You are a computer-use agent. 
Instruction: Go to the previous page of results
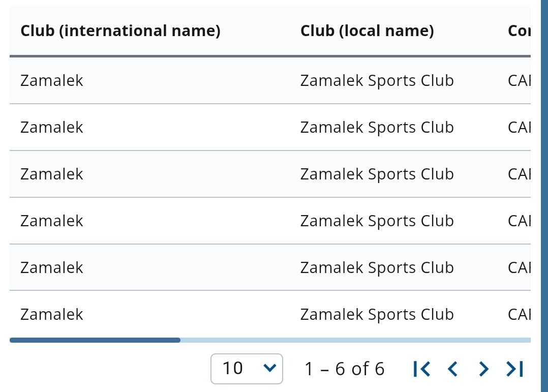[452, 369]
